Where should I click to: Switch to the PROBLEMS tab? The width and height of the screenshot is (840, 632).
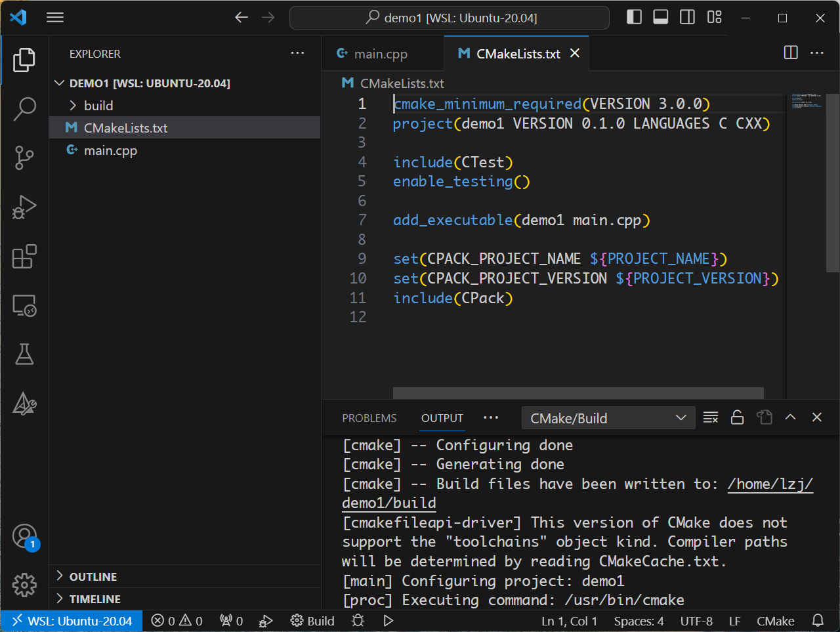coord(369,417)
